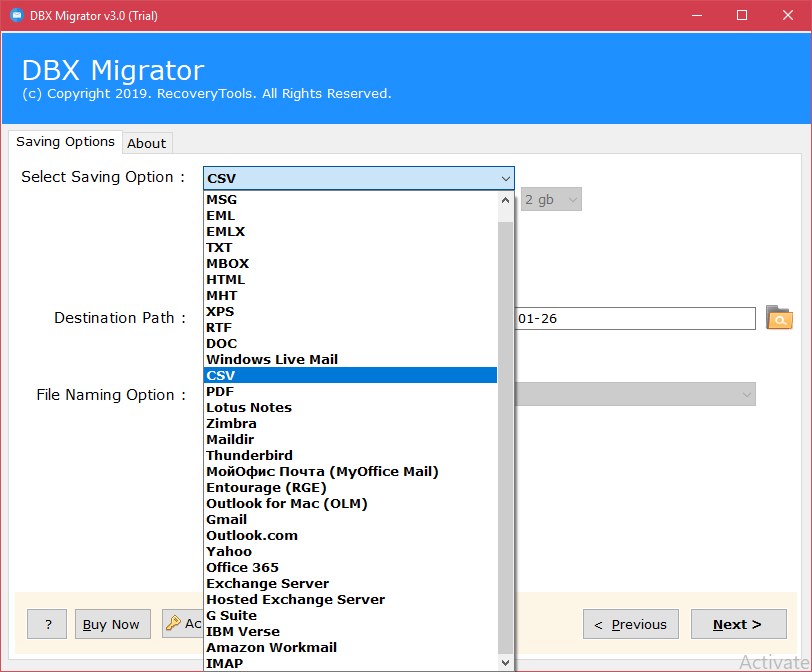
Task: Select Office 365 option
Action: [x=351, y=568]
